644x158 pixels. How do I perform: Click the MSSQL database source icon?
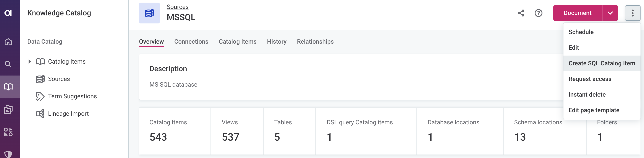click(x=149, y=13)
